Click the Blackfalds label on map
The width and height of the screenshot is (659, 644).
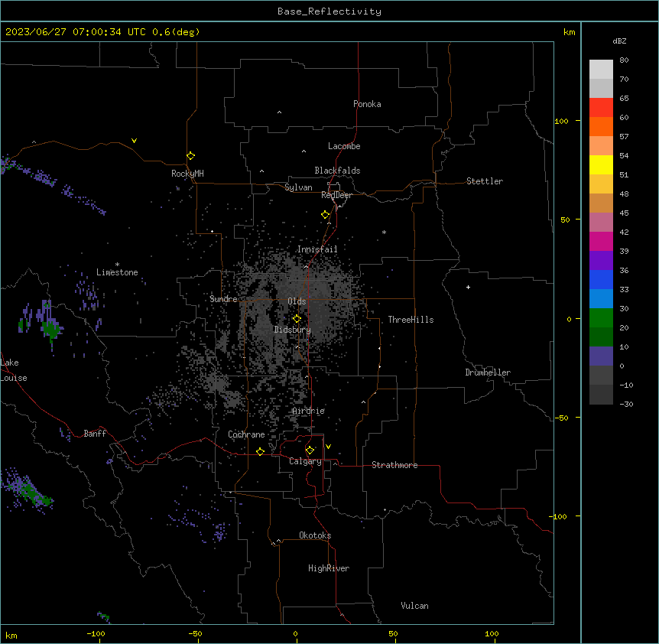(337, 171)
